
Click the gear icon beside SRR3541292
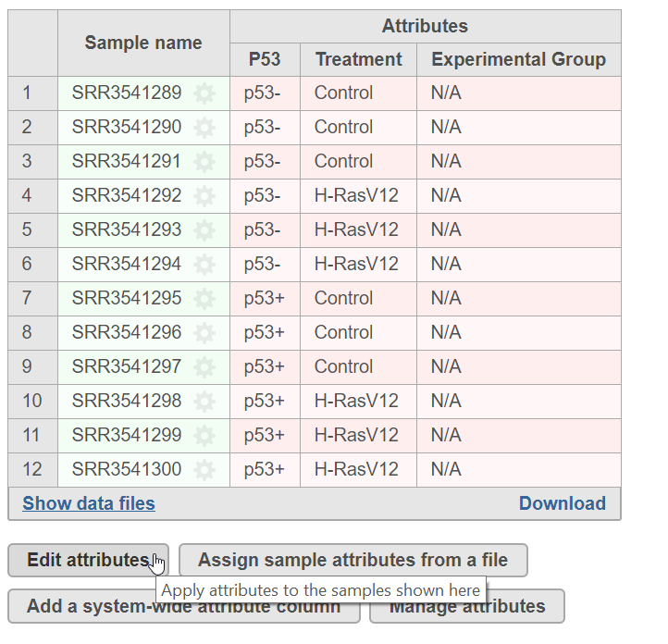point(204,196)
